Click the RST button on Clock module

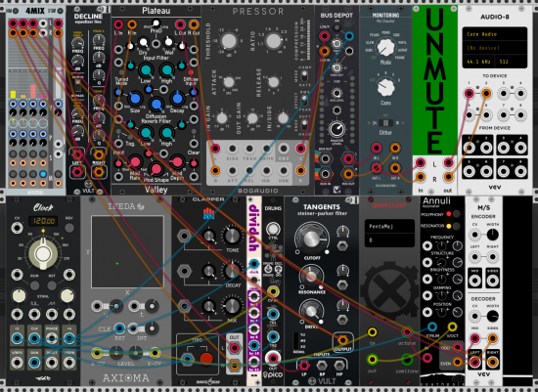point(52,285)
